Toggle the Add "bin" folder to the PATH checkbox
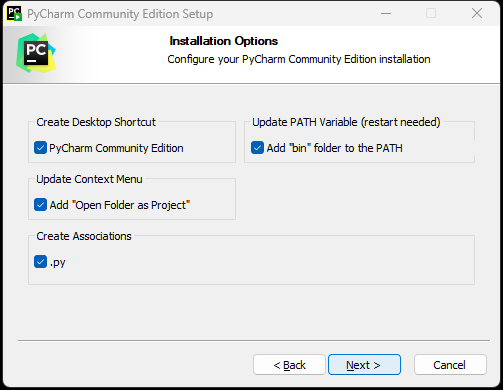503x390 pixels. tap(257, 148)
